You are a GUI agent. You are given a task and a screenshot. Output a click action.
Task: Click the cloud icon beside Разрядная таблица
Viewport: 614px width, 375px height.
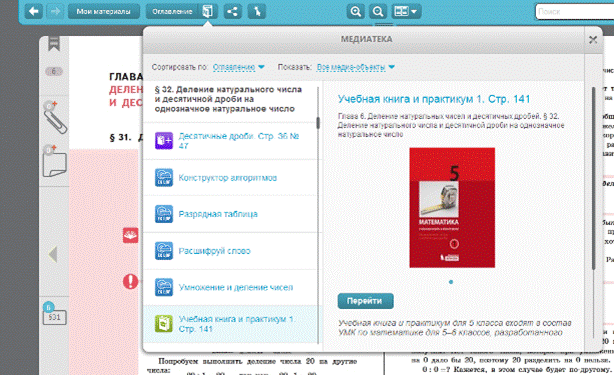[164, 214]
